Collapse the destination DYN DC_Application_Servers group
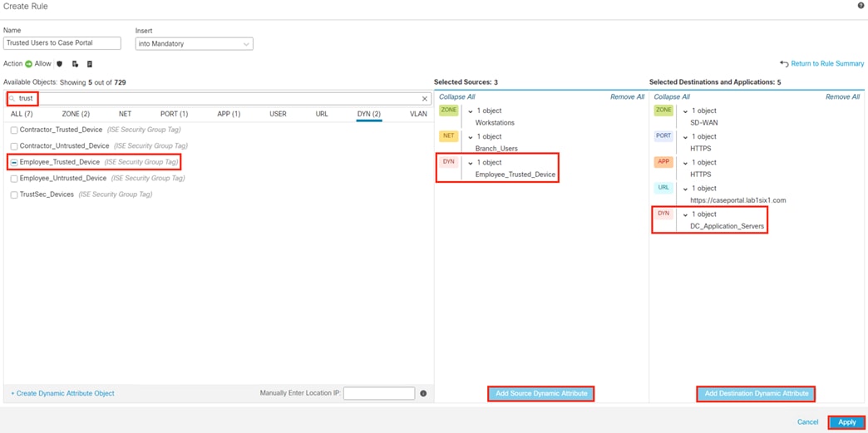Screen dimensions: 868x433 pos(685,214)
